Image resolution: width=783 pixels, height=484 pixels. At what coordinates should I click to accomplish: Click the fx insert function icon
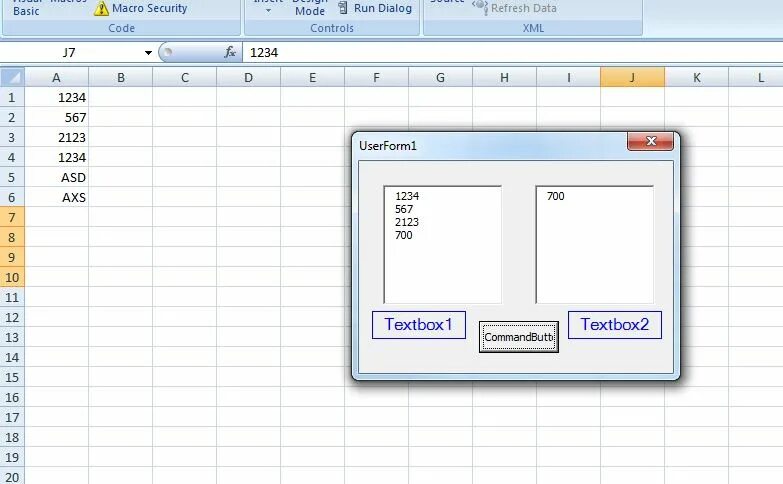pos(230,52)
